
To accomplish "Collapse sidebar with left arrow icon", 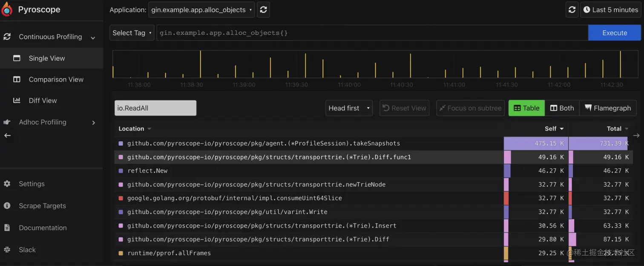I will pyautogui.click(x=7, y=135).
